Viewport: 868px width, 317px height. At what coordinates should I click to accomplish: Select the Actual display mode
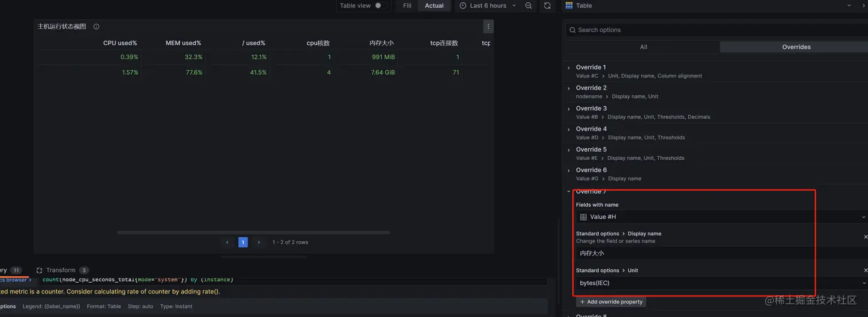(x=434, y=6)
